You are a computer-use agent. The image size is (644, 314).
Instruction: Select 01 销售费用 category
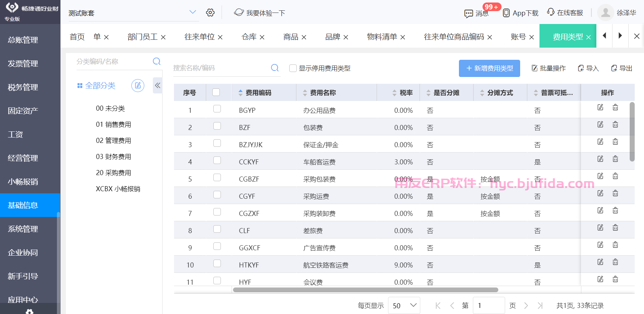pos(113,124)
